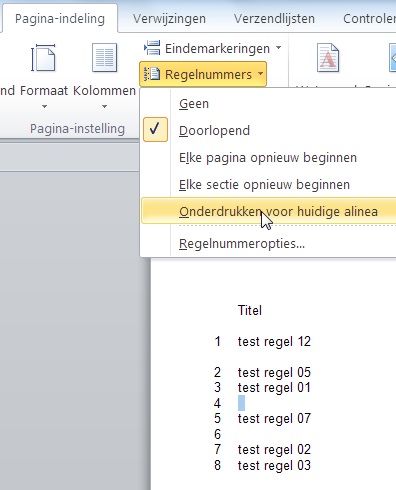This screenshot has height=490, width=396.
Task: Open the Pagina-indeling tab
Action: coord(60,19)
